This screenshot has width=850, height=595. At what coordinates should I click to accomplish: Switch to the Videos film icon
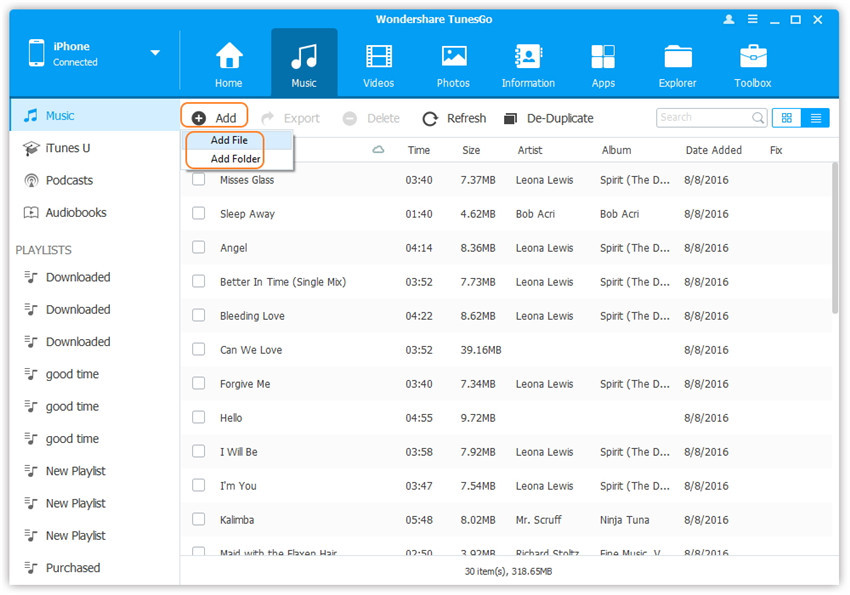point(379,57)
